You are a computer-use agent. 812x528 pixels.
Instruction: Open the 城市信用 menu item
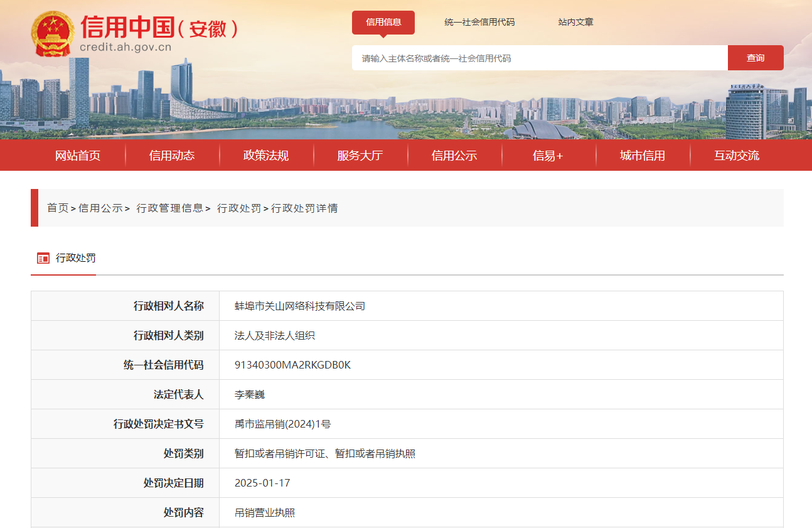tap(643, 155)
